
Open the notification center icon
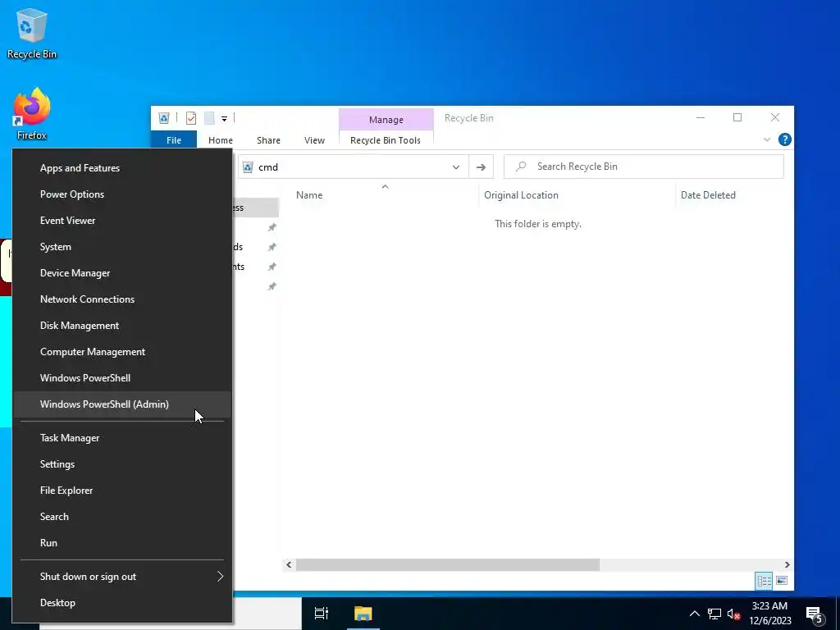coord(815,614)
